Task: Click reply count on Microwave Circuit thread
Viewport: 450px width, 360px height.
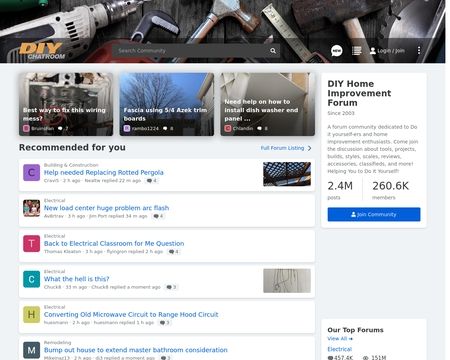Action: point(165,323)
